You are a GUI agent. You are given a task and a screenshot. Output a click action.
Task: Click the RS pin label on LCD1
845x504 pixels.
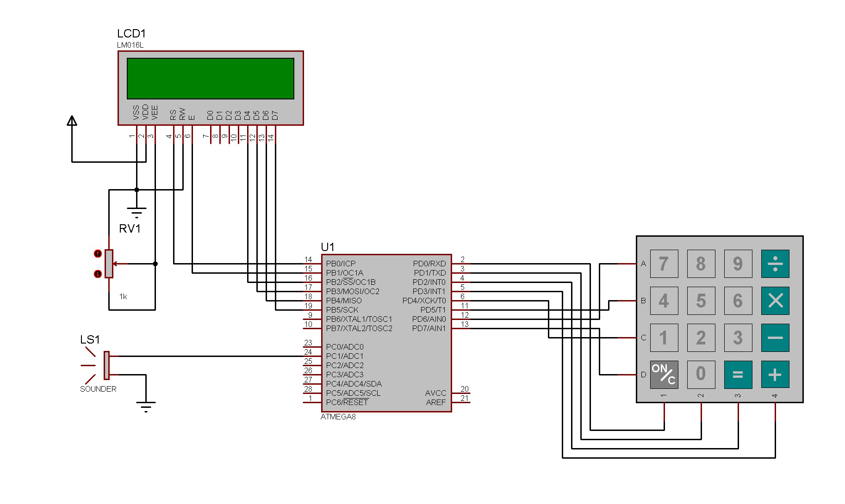[173, 115]
